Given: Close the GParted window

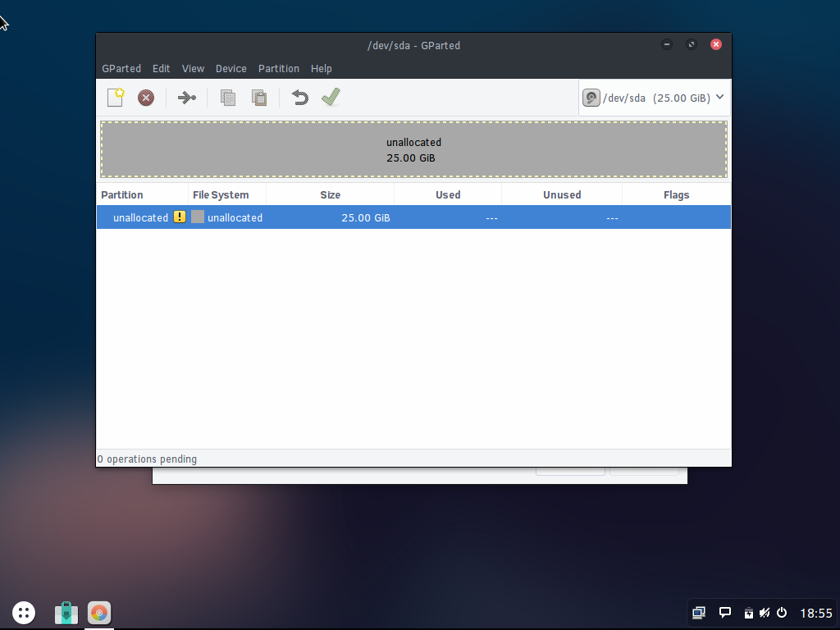Looking at the screenshot, I should pyautogui.click(x=716, y=44).
